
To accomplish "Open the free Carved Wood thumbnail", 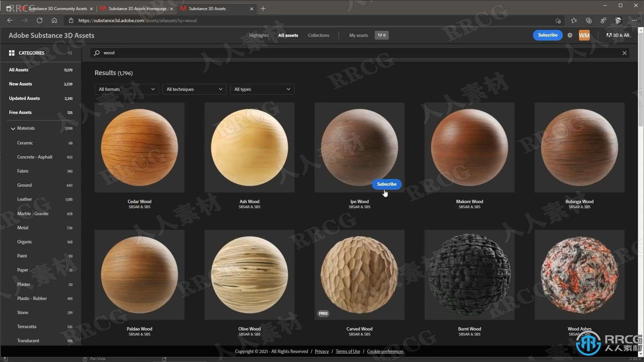I will coord(360,275).
